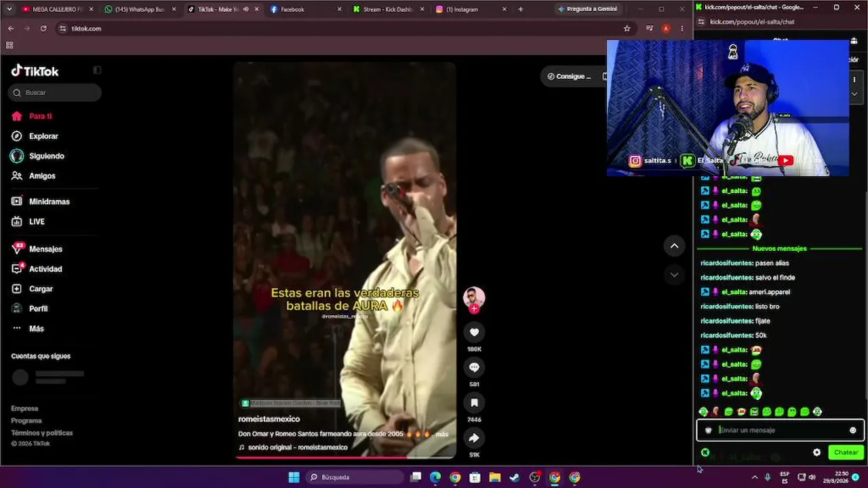Close the TikTok browser tab
This screenshot has width=868, height=488.
point(256,9)
